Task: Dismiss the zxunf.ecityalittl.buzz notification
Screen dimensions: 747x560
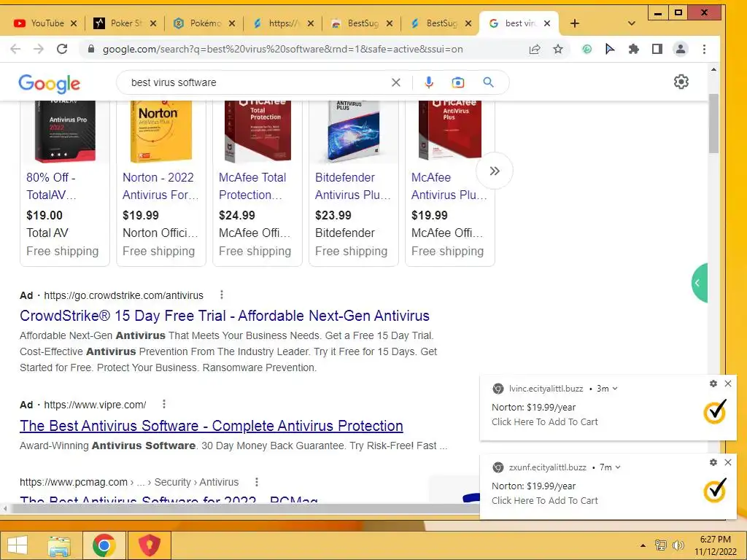Action: [728, 462]
